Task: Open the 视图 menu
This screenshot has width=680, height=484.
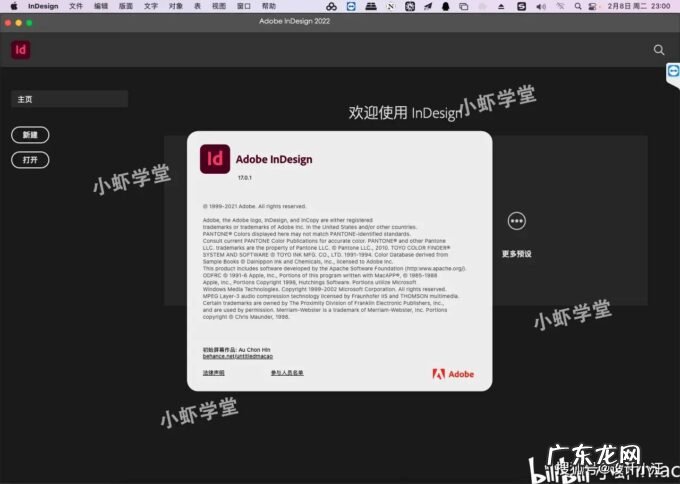Action: pos(219,6)
